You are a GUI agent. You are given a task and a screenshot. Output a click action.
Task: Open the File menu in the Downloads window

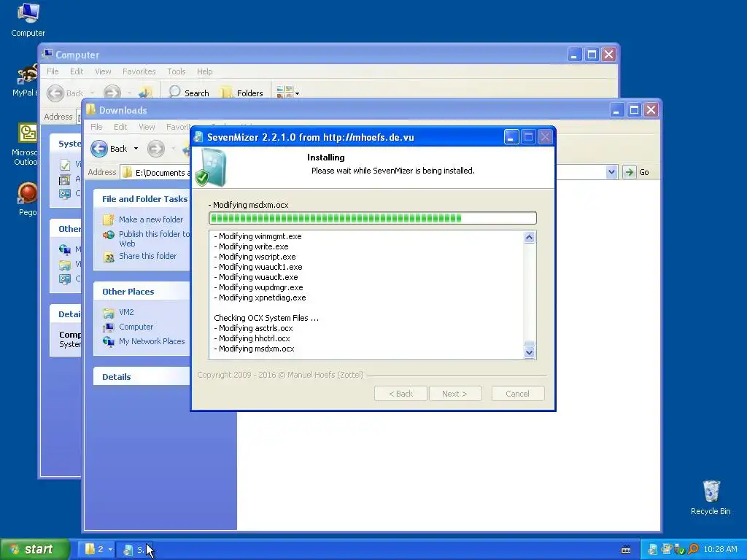(x=96, y=127)
